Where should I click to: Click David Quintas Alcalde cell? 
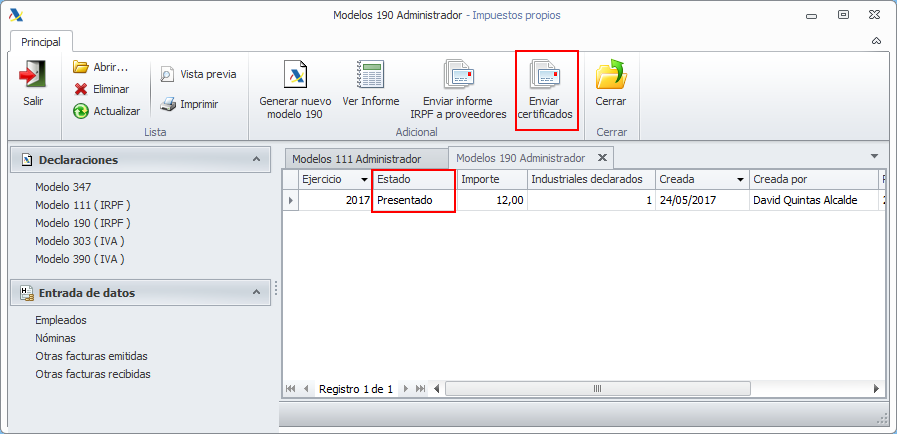[x=813, y=201]
